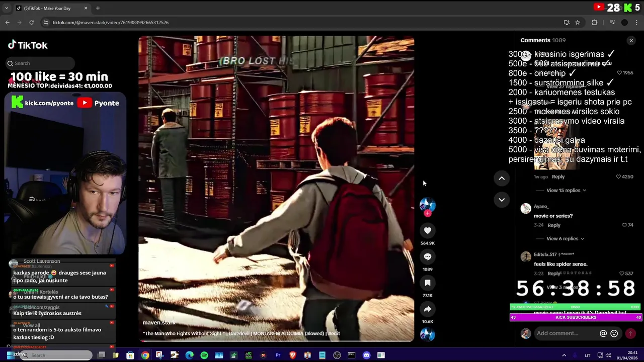The width and height of the screenshot is (644, 362).
Task: Like the video with the heart icon
Action: [x=427, y=230]
